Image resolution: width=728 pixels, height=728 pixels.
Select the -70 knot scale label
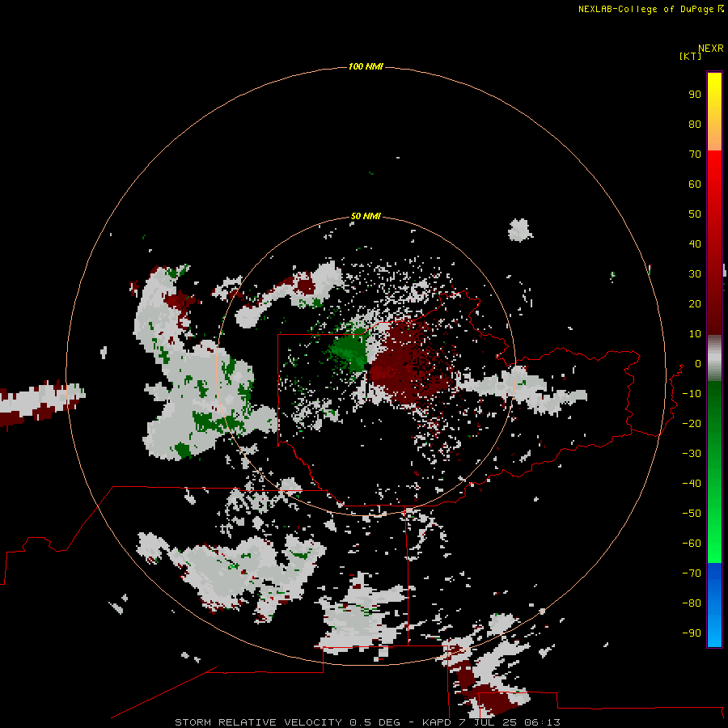click(x=692, y=574)
